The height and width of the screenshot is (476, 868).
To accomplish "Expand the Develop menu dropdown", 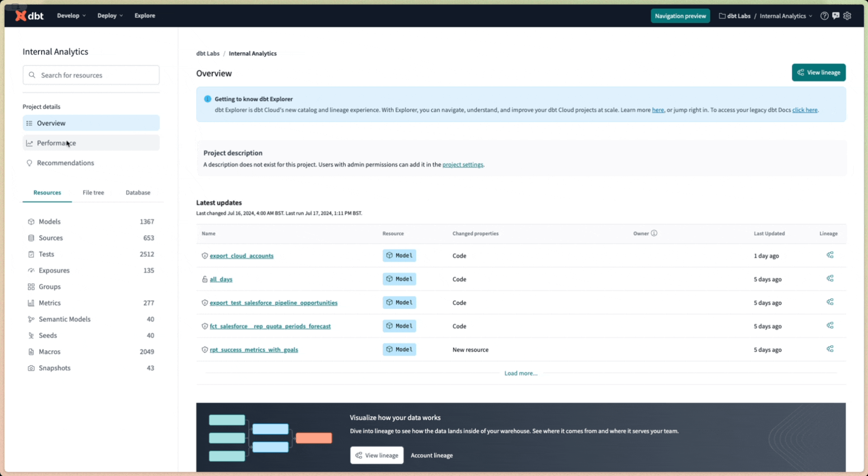I will pos(71,15).
